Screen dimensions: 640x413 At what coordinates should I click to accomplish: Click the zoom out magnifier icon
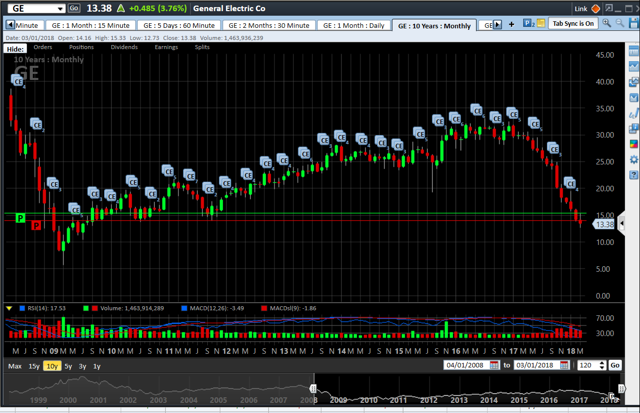621,23
